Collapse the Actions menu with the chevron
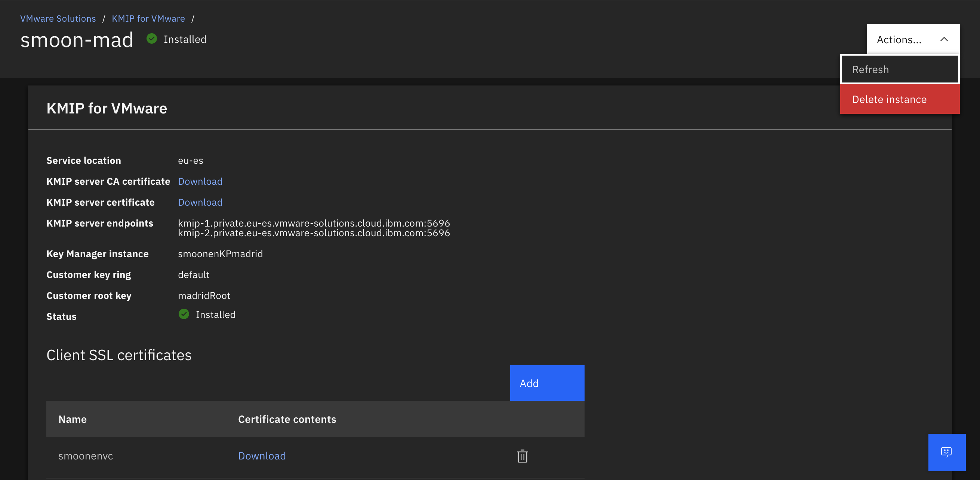This screenshot has width=980, height=480. pyautogui.click(x=944, y=39)
